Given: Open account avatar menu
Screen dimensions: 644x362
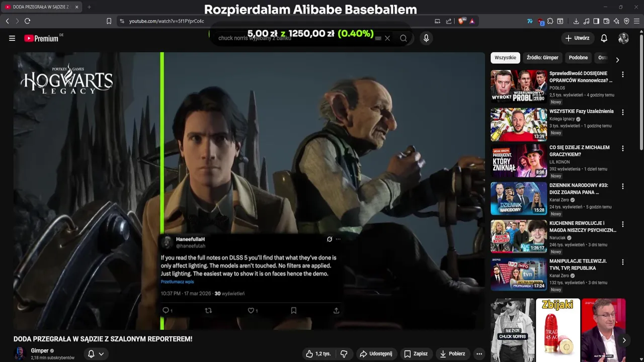Looking at the screenshot, I should click(x=623, y=38).
